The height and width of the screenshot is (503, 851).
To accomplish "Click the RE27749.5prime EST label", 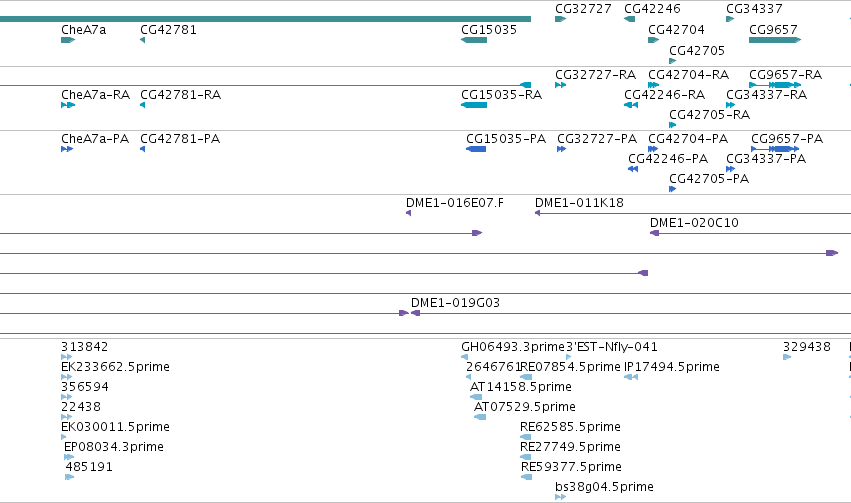I will (x=570, y=447).
